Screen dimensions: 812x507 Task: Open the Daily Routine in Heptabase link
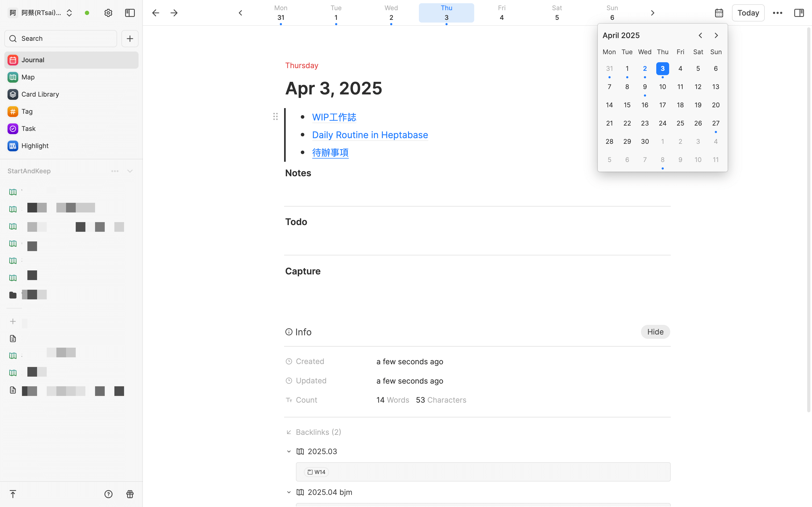370,134
